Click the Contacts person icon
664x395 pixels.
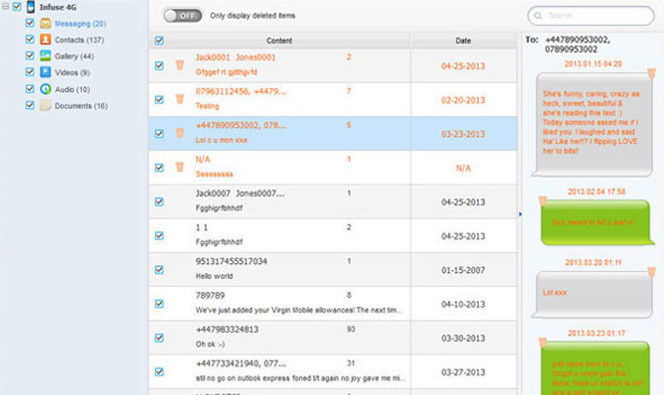pos(45,39)
